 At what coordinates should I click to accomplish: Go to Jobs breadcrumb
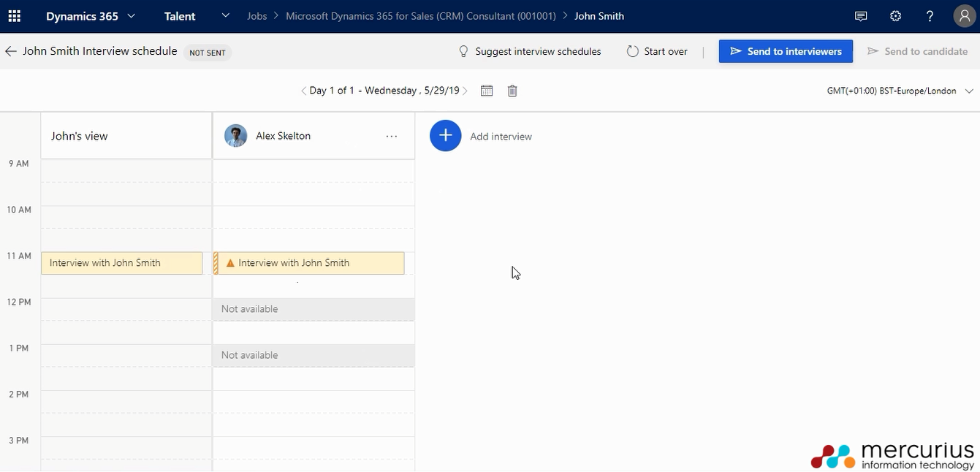pos(257,16)
